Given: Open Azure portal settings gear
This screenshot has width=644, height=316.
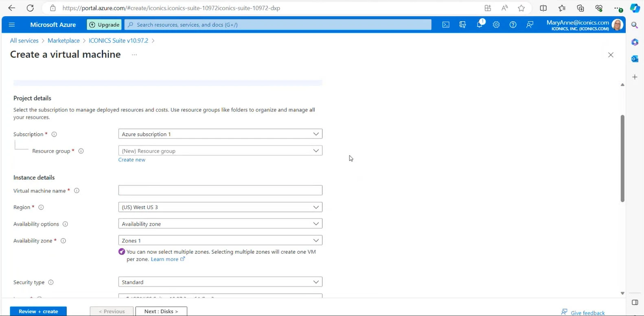Looking at the screenshot, I should point(496,25).
